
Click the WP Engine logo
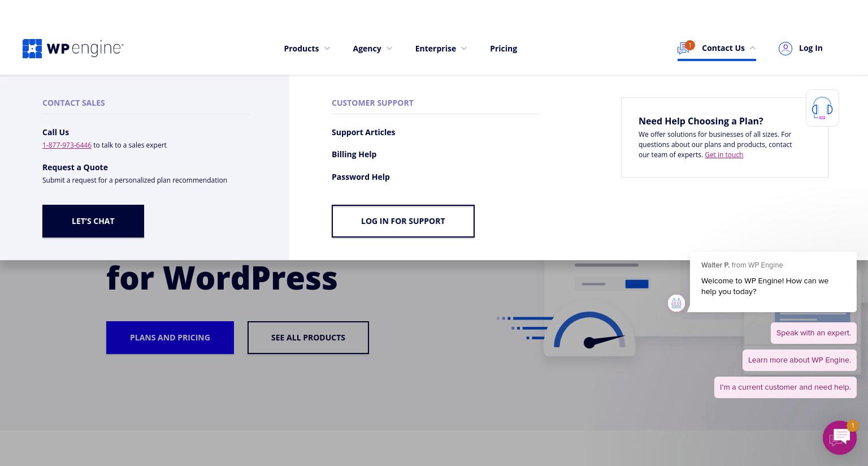73,49
